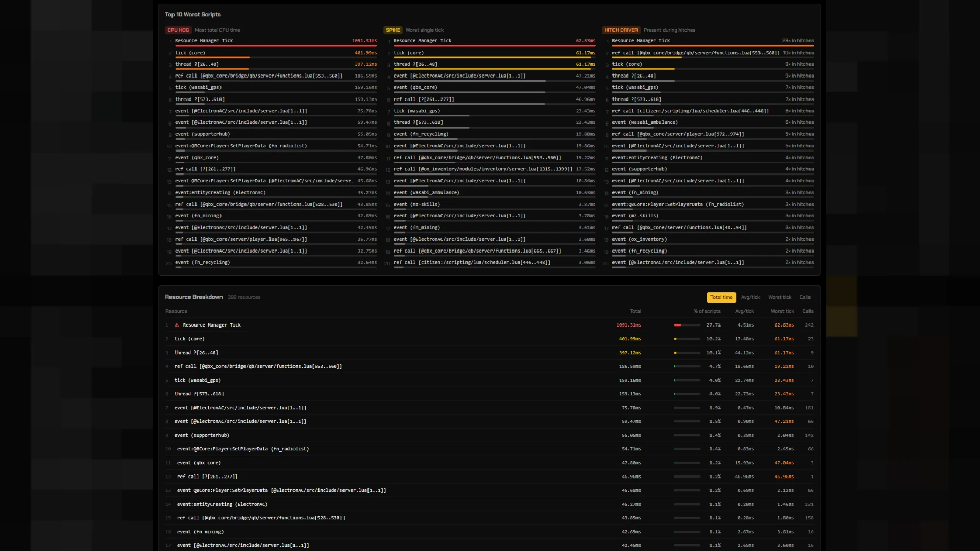The height and width of the screenshot is (551, 980).
Task: Click the Resource Breakdown heading
Action: click(194, 297)
